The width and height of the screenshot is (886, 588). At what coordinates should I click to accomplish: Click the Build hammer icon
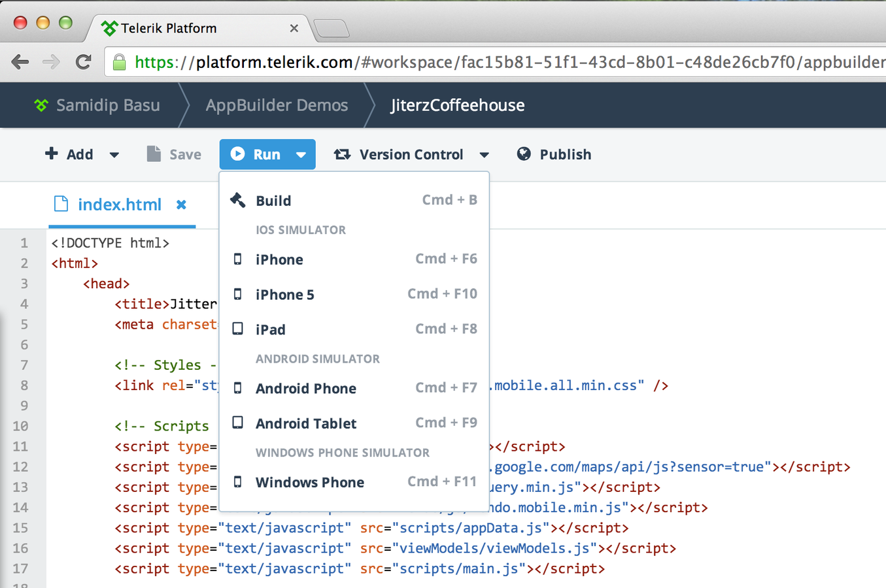click(238, 200)
